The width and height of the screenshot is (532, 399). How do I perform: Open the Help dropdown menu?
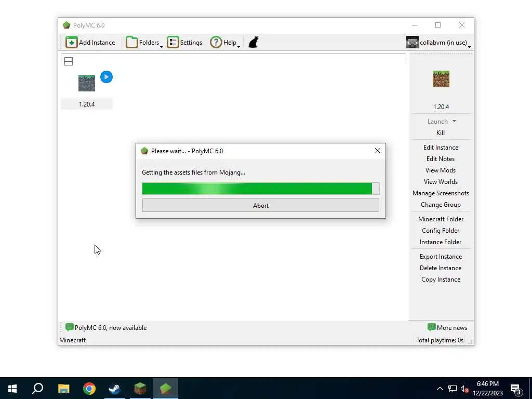coord(225,43)
